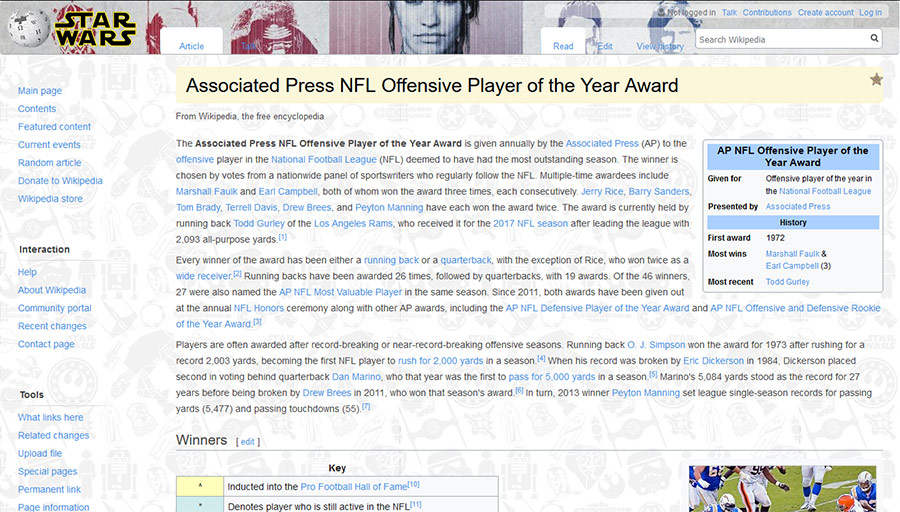Click the featured article star icon
The height and width of the screenshot is (512, 900).
coord(876,79)
